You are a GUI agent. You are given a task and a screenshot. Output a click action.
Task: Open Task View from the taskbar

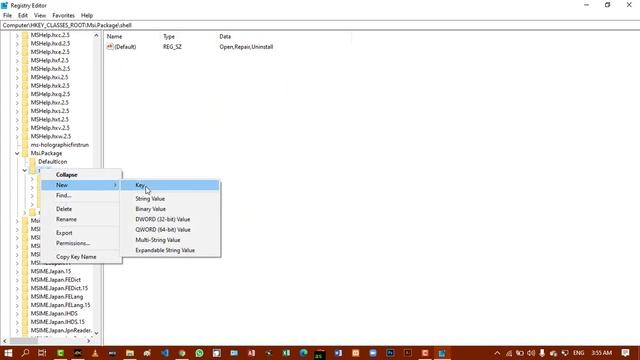pos(42,353)
